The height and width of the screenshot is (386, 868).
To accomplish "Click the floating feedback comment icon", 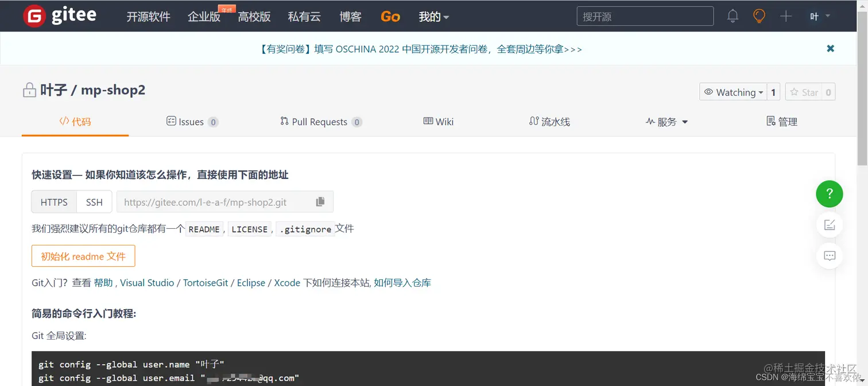I will point(829,256).
